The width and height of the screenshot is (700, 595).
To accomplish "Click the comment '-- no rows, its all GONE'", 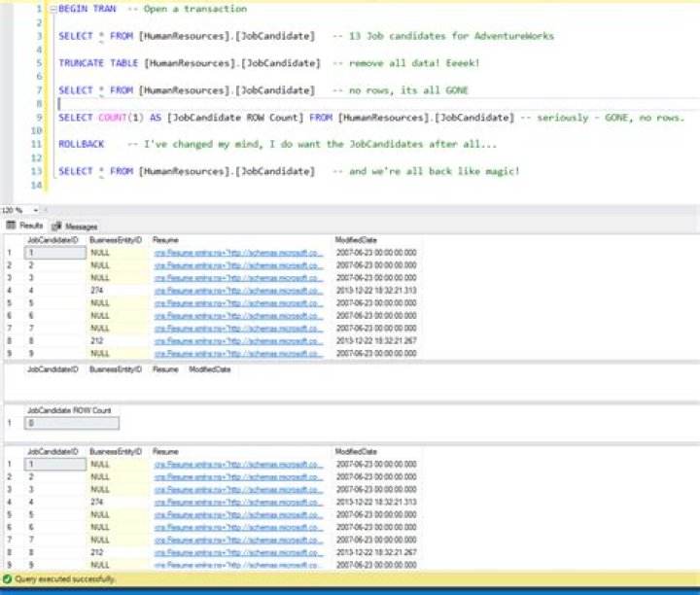I will click(400, 90).
